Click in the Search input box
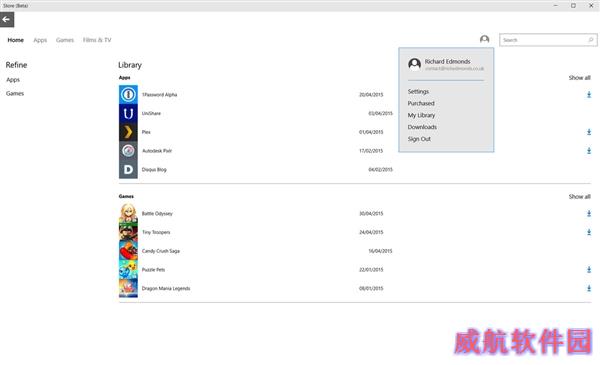Screen dimensions: 600x365 (544, 40)
